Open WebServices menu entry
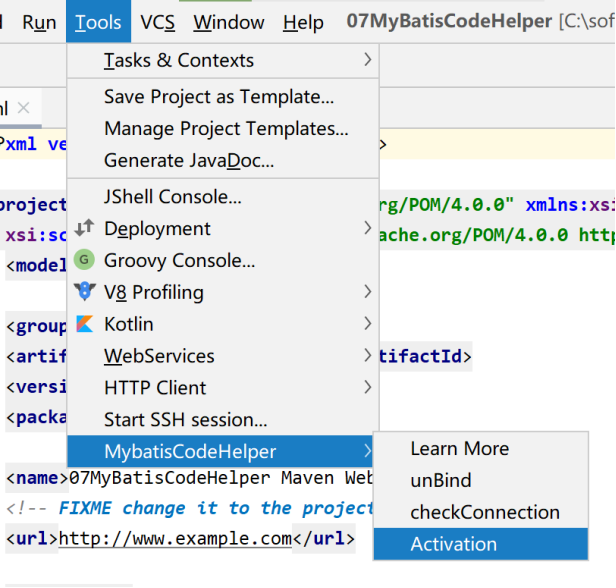 pyautogui.click(x=223, y=356)
